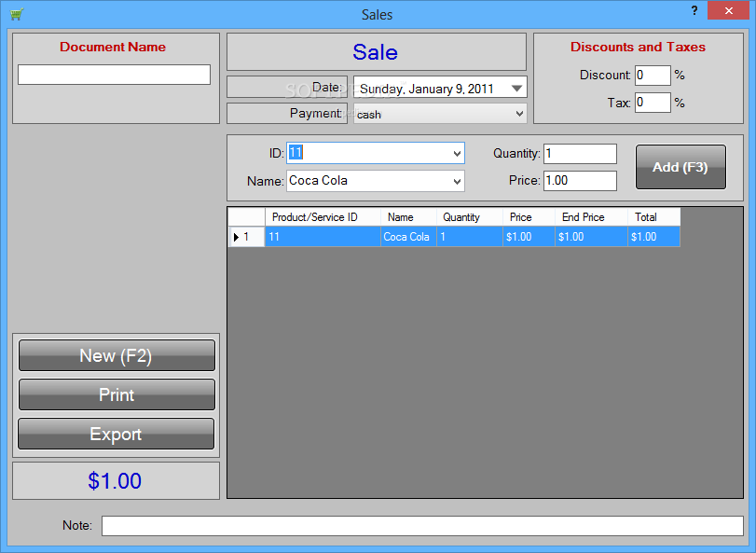Screen dimensions: 756x553
Task: Click the Sale heading label
Action: point(375,52)
